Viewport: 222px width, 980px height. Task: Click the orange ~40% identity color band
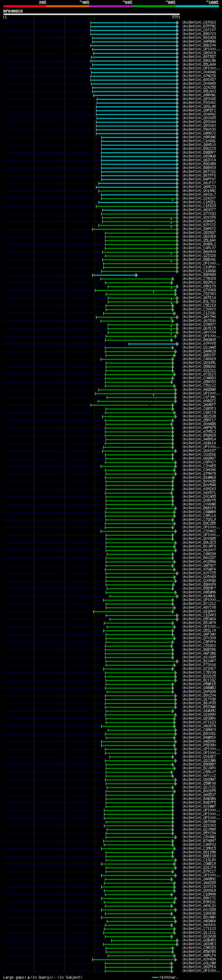(68, 6)
